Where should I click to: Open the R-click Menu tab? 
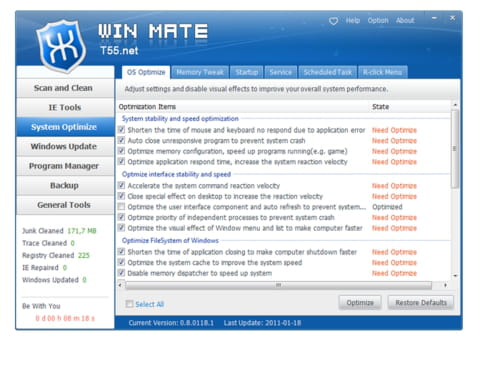pyautogui.click(x=383, y=72)
